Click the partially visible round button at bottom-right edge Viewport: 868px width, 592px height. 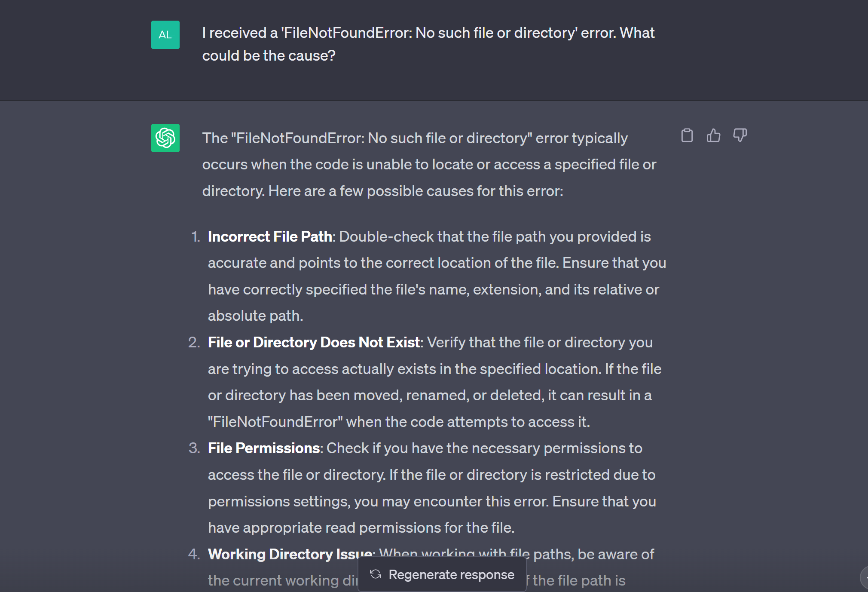click(x=864, y=577)
